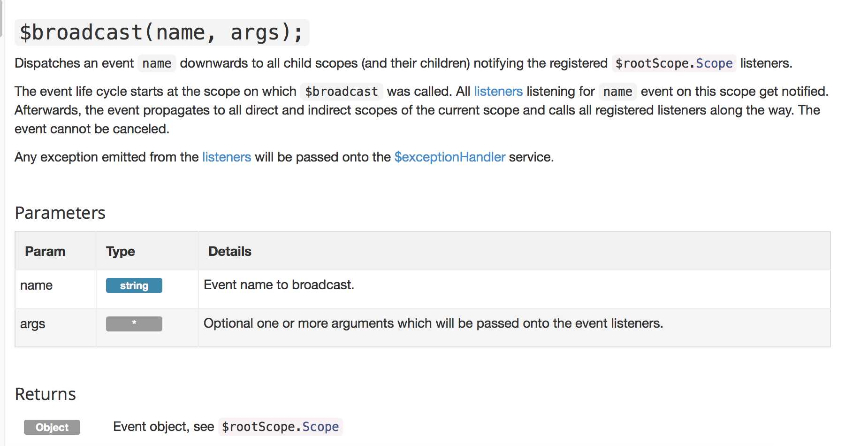Click $rootScope.Scope link under Returns
This screenshot has height=446, width=868.
tap(280, 427)
